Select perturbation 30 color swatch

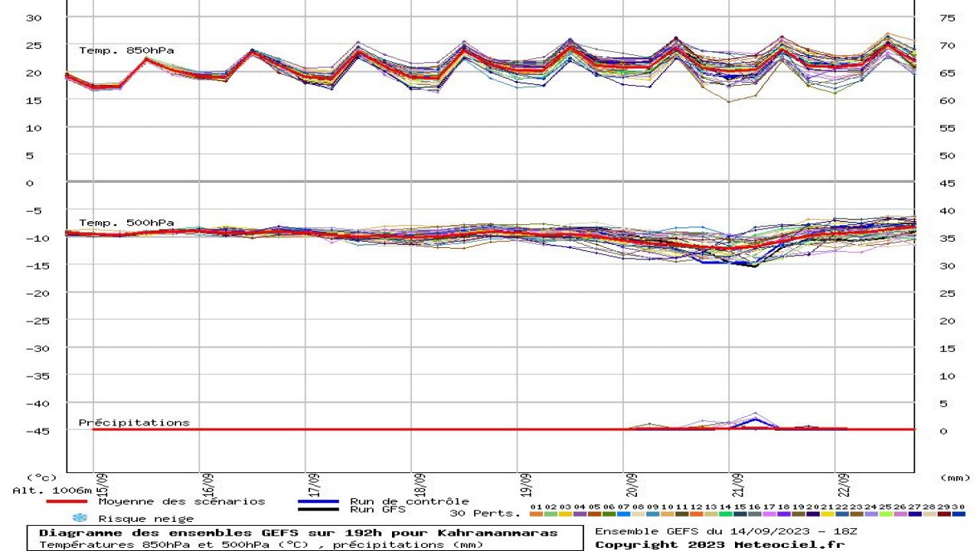pyautogui.click(x=959, y=514)
